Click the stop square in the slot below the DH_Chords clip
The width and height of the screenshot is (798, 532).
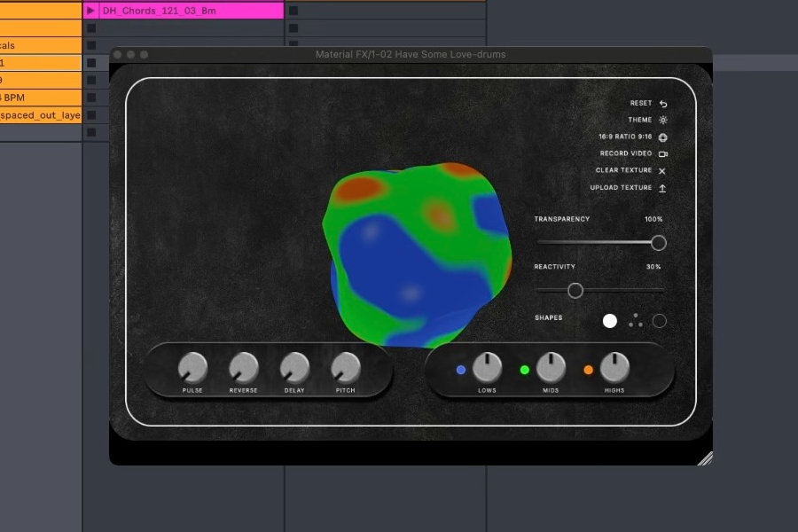pos(91,28)
